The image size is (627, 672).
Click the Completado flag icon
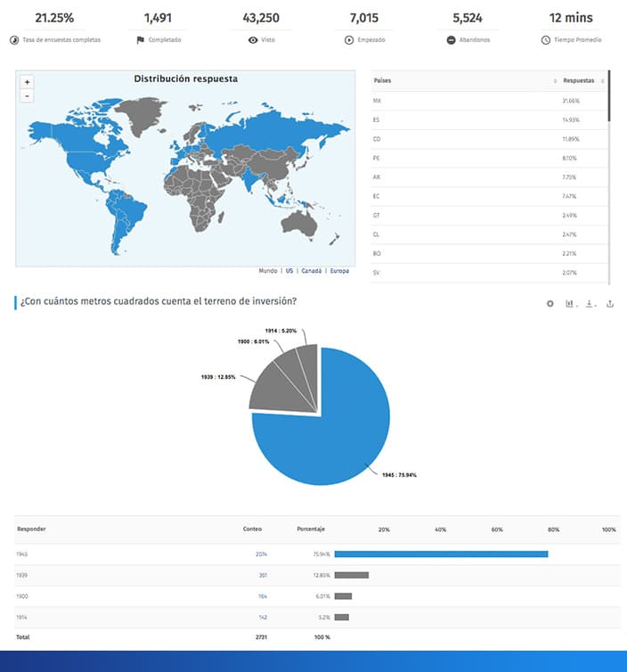click(140, 40)
